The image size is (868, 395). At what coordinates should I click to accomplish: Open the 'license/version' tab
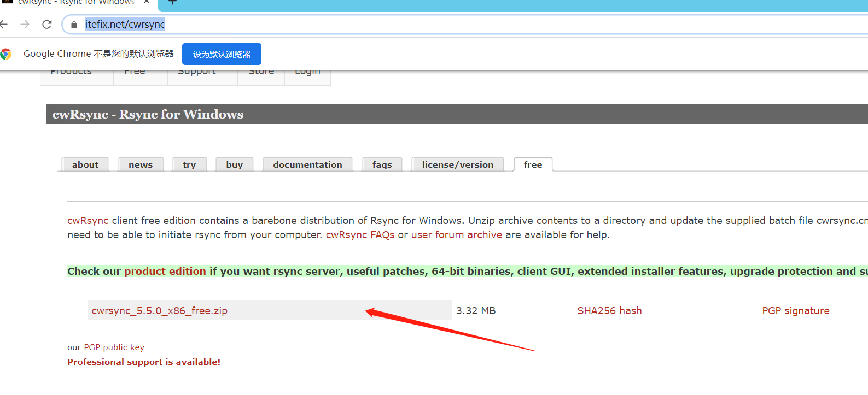[x=458, y=164]
